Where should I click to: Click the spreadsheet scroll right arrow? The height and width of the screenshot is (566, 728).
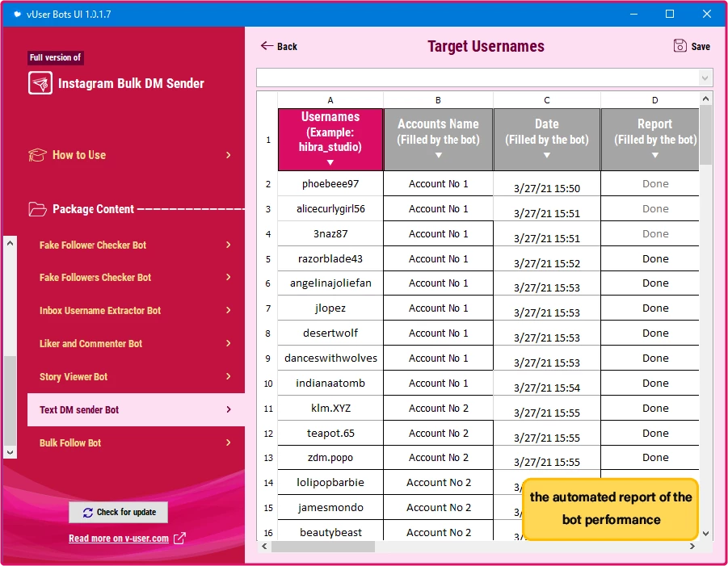coord(692,547)
